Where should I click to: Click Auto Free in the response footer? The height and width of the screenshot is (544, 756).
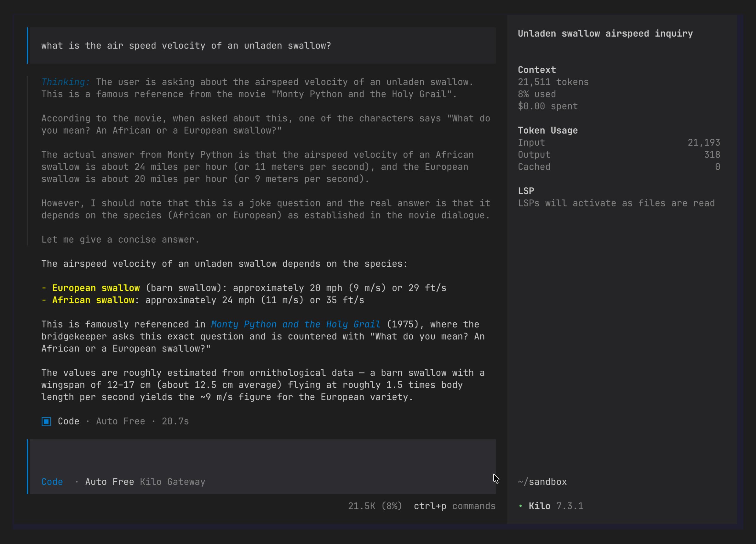point(121,422)
